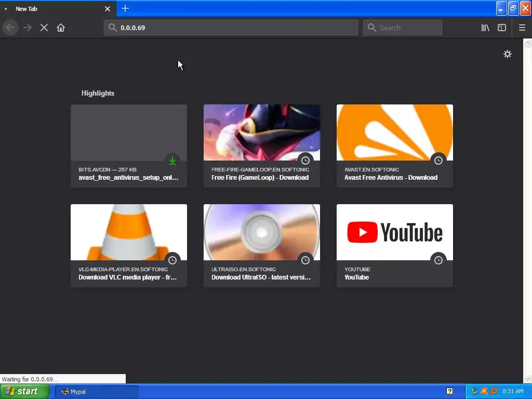Click the orange Avast system tray icon

[x=484, y=391]
